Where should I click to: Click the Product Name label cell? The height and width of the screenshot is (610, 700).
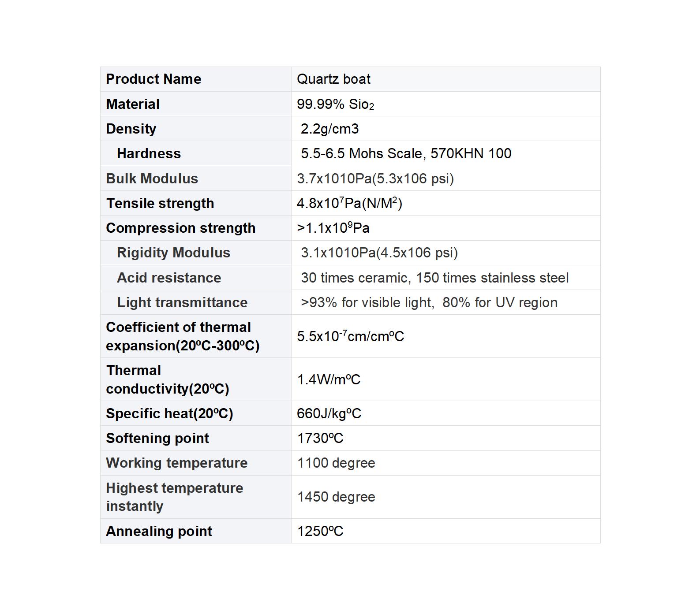tap(196, 79)
